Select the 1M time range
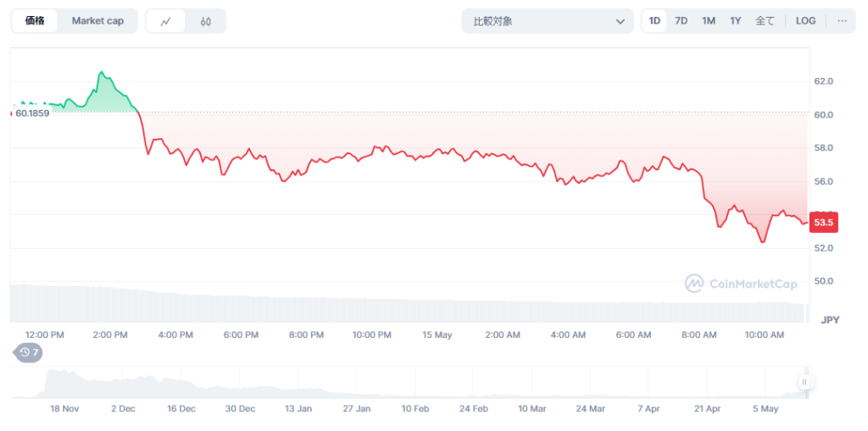868x431 pixels. (709, 21)
